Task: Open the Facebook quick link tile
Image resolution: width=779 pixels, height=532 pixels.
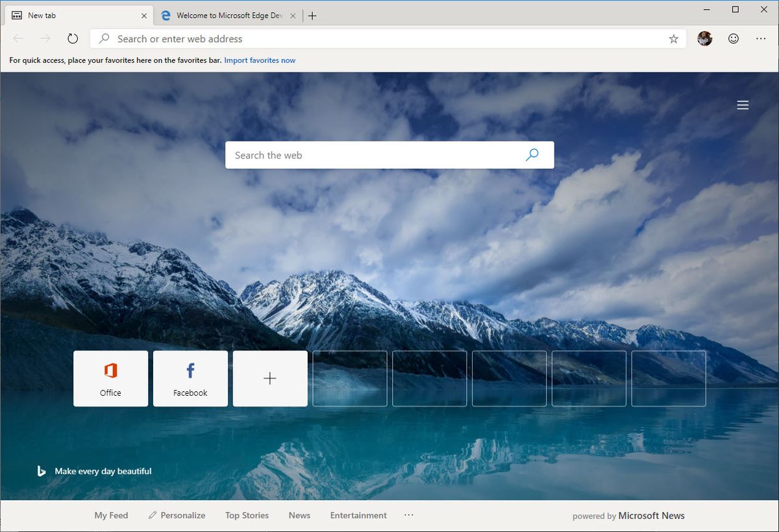Action: (190, 378)
